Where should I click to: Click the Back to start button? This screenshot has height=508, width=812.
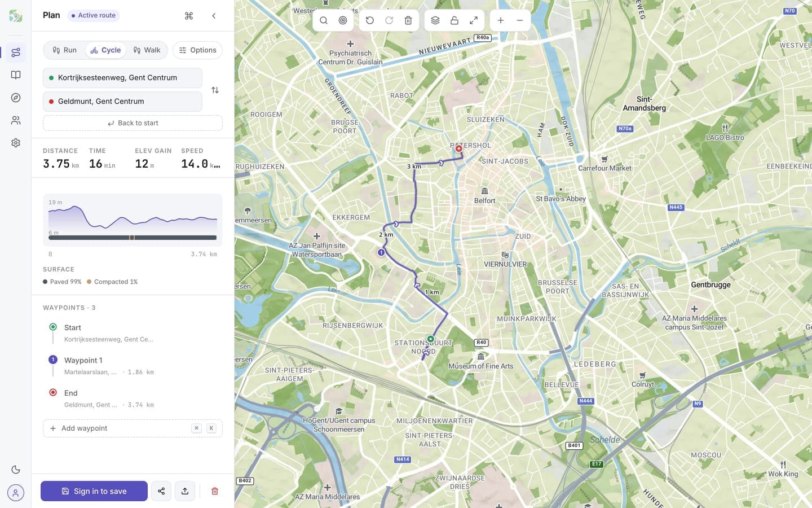[133, 123]
